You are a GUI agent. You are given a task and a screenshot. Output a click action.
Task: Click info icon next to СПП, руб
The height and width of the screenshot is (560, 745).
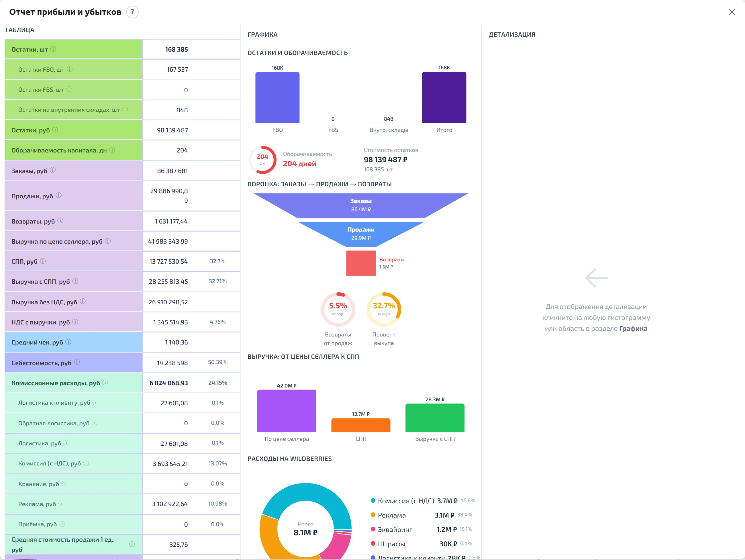[43, 261]
